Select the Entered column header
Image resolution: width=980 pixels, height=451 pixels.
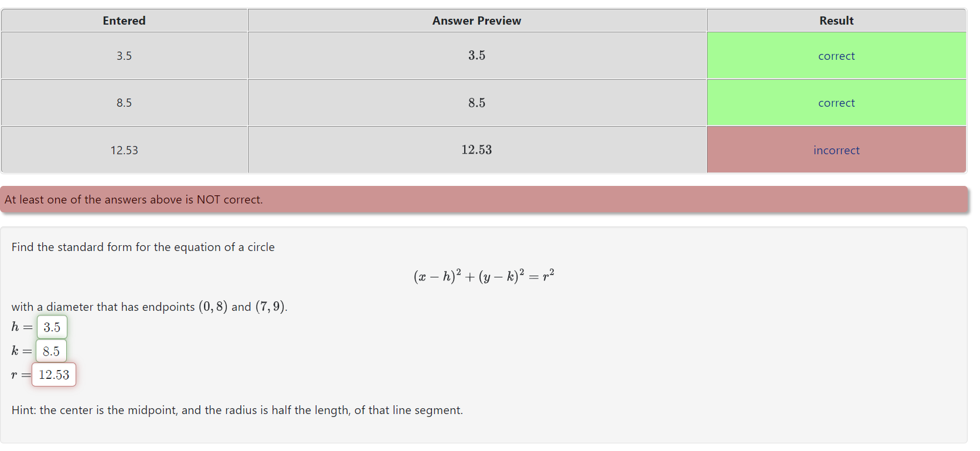click(x=124, y=20)
